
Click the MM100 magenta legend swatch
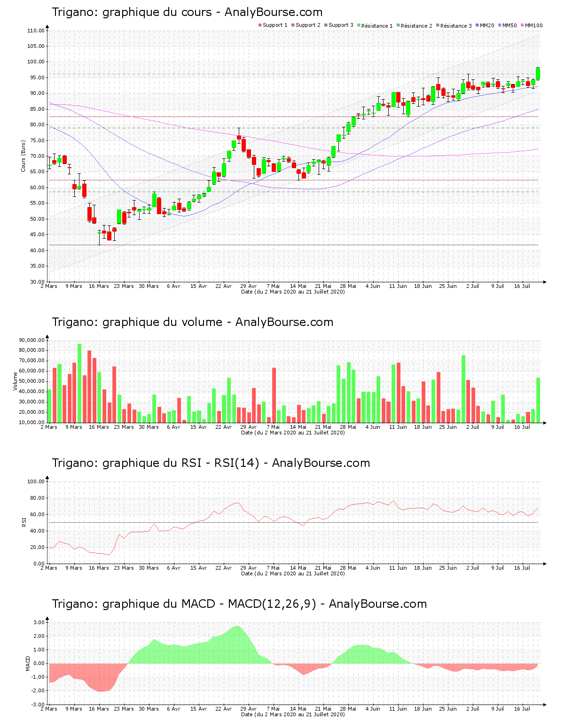point(523,25)
